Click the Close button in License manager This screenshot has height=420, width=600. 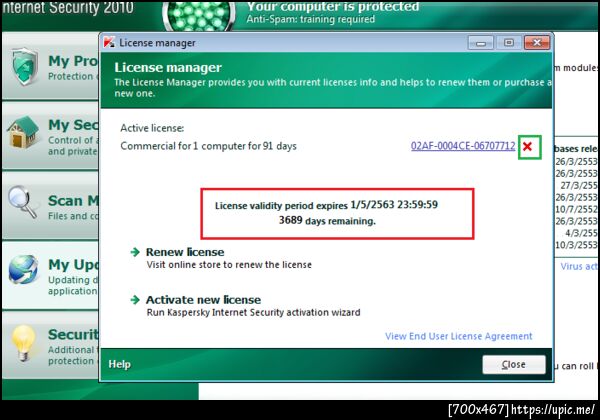coord(514,365)
